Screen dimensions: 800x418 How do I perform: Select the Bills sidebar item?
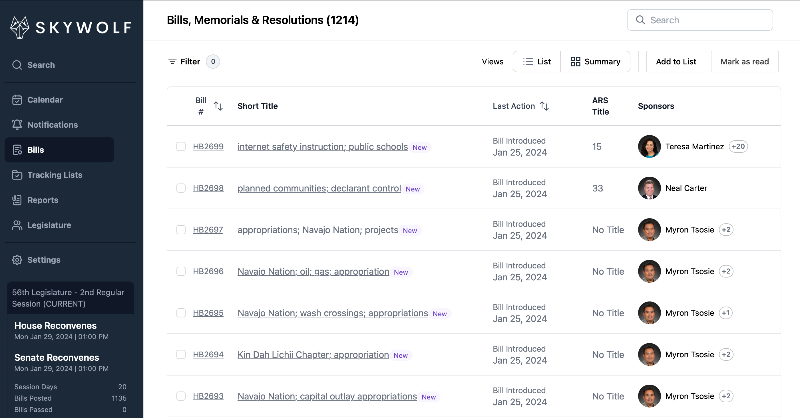tap(60, 150)
